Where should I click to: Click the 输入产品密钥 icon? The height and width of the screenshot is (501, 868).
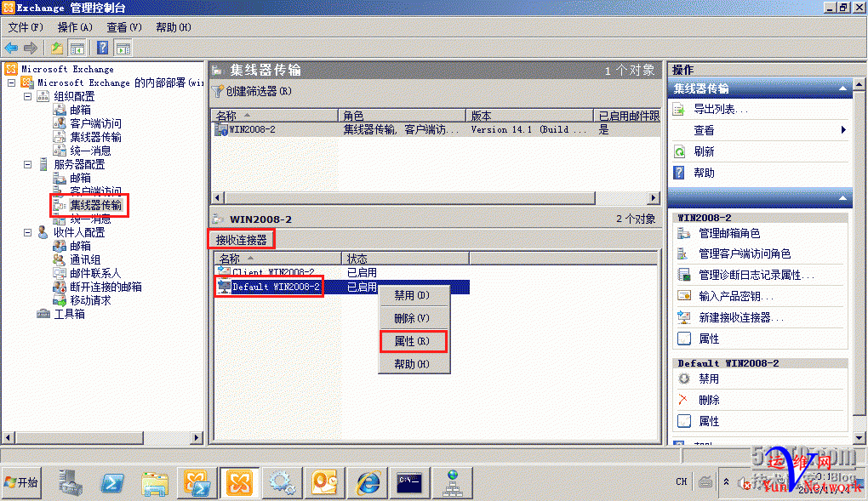[683, 296]
